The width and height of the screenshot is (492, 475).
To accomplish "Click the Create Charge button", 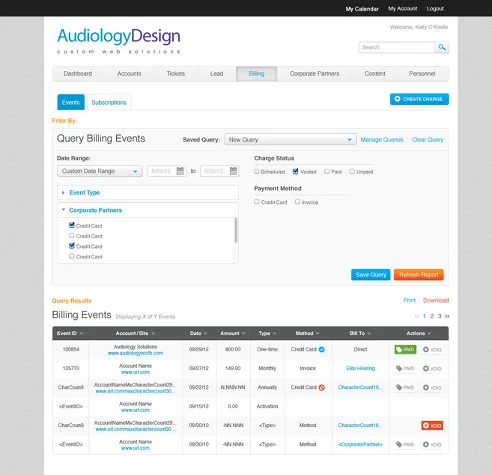I will 419,99.
